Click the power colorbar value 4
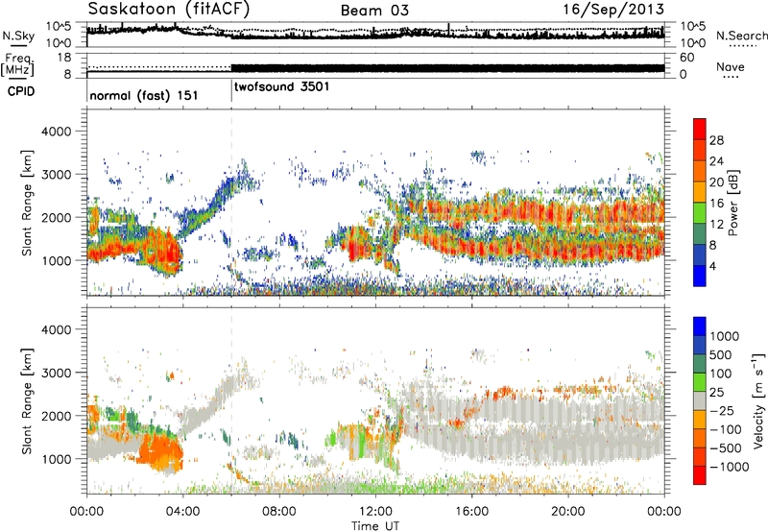Screen dimensions: 768x532 click(x=713, y=266)
